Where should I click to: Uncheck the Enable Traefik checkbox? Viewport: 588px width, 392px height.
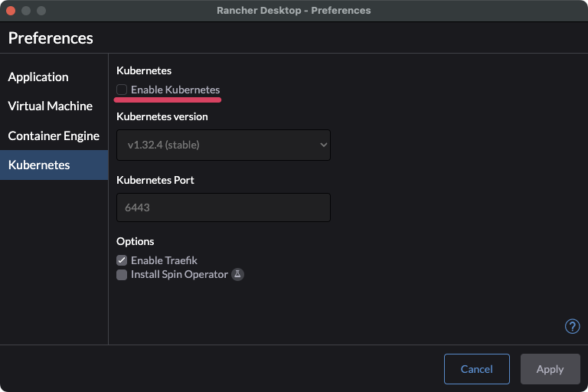pyautogui.click(x=122, y=260)
